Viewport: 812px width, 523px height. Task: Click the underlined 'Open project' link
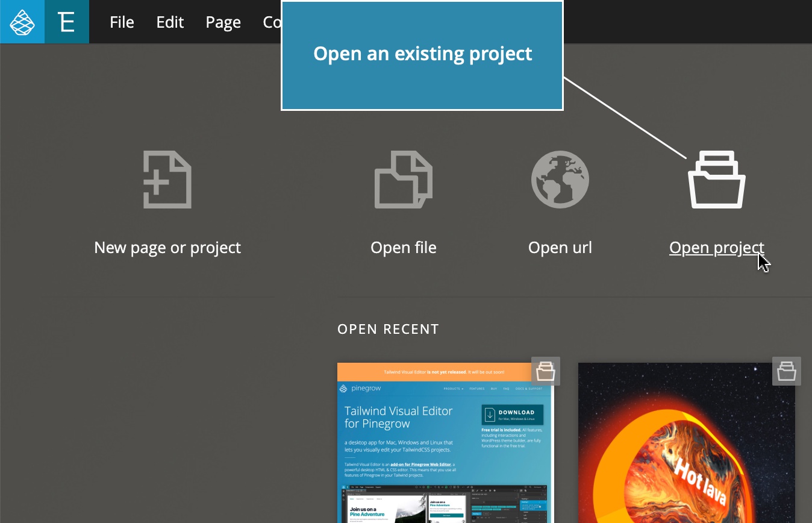[x=717, y=248]
